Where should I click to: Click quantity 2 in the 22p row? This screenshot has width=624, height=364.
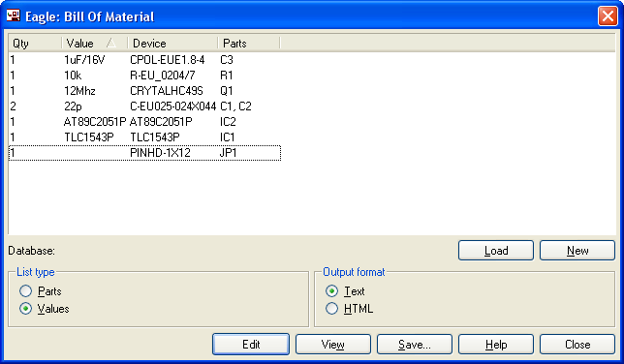click(x=13, y=106)
